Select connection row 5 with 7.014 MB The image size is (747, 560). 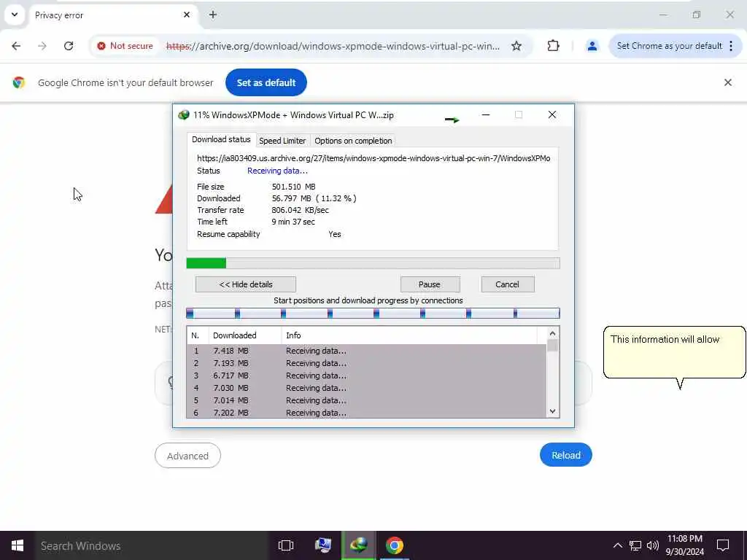[x=366, y=400]
